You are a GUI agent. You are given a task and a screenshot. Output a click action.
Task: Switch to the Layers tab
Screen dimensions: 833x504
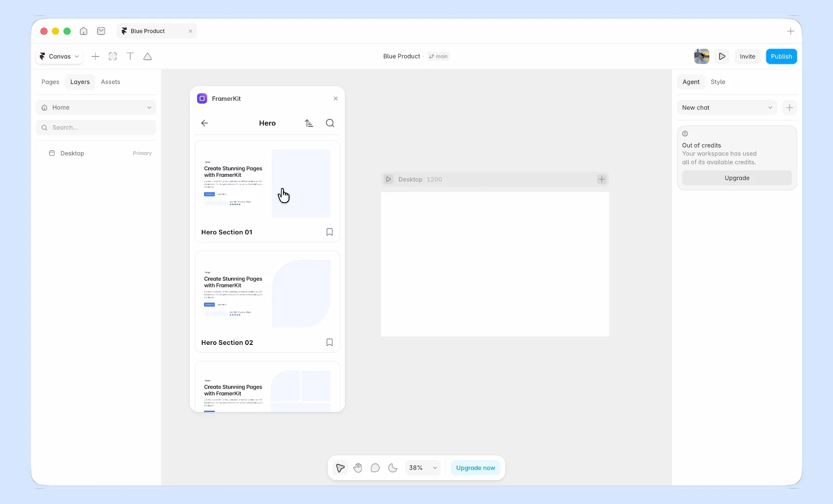point(80,82)
